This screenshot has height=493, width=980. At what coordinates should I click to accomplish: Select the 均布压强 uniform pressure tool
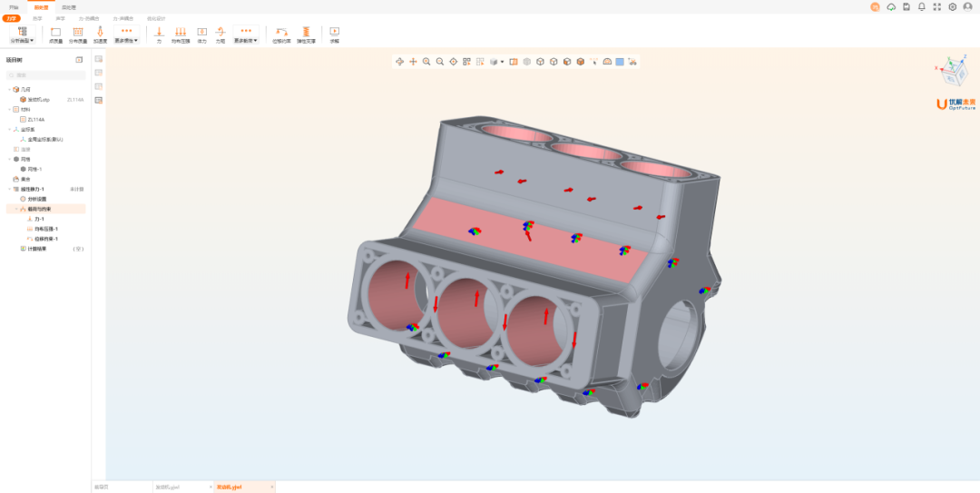click(x=181, y=35)
